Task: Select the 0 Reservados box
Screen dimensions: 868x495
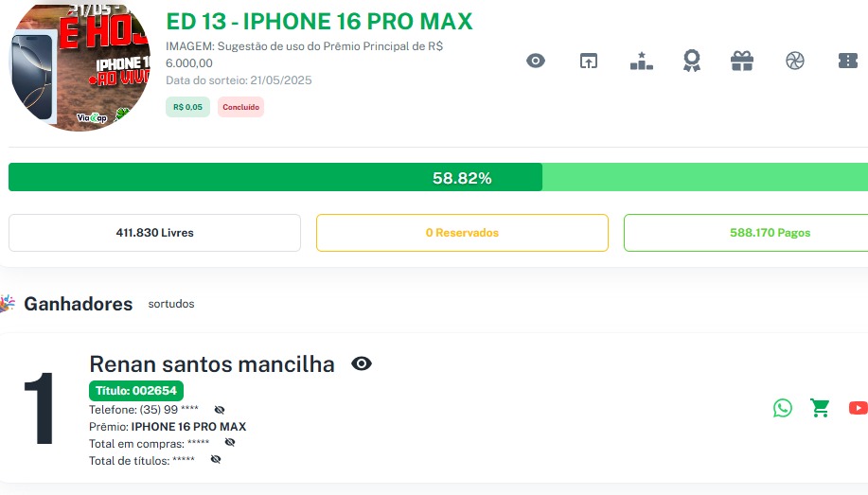Action: (462, 233)
